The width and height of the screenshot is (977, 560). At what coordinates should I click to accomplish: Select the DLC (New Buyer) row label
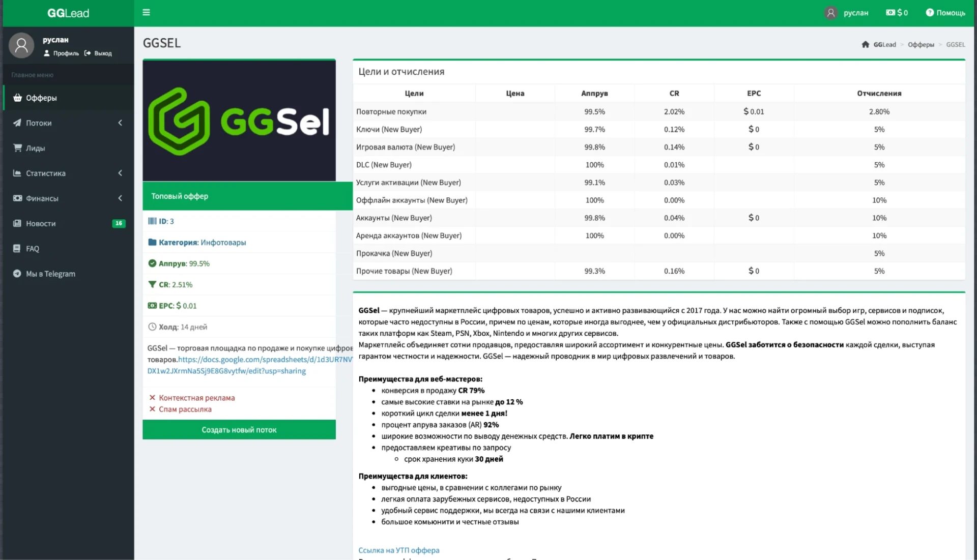tap(384, 165)
